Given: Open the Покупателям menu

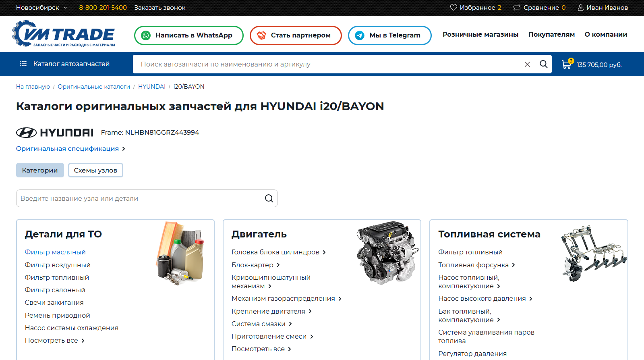Looking at the screenshot, I should click(x=551, y=35).
